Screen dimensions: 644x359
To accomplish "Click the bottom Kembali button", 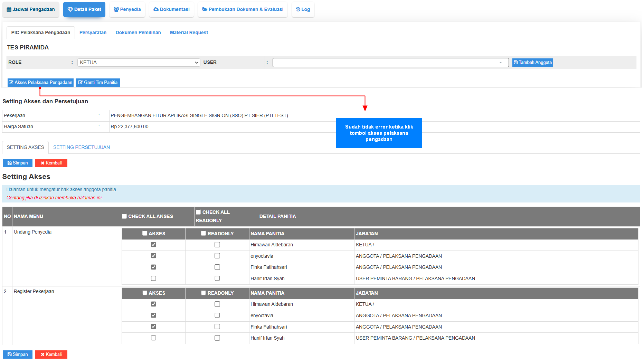I will pyautogui.click(x=51, y=355).
